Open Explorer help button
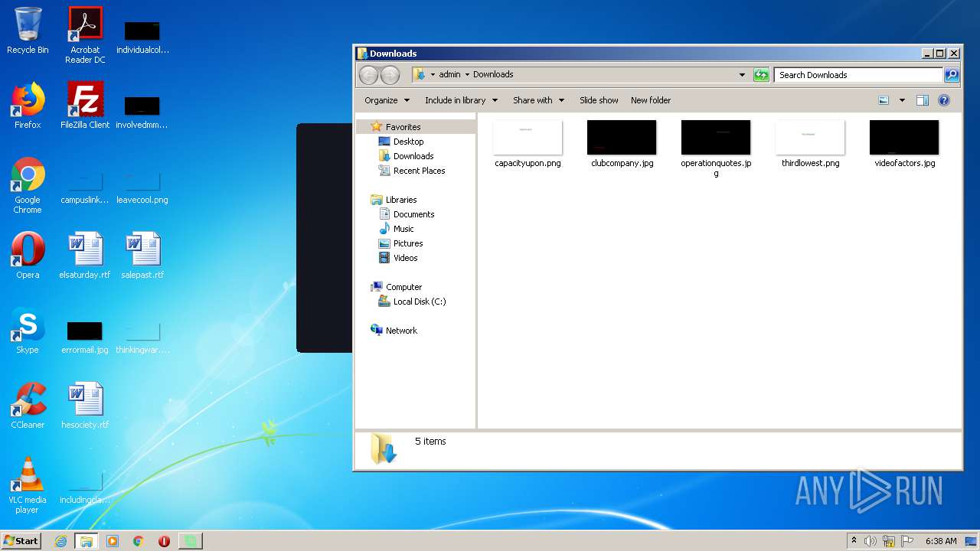 pyautogui.click(x=944, y=100)
